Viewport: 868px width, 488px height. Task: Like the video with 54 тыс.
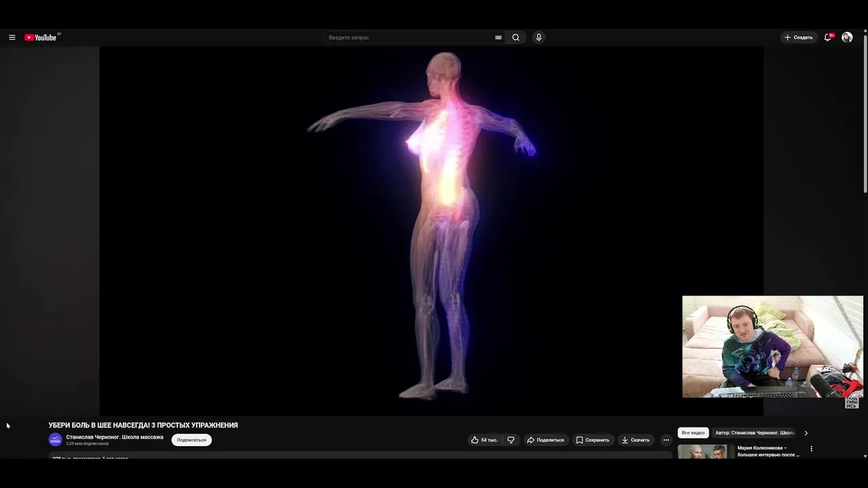(485, 440)
